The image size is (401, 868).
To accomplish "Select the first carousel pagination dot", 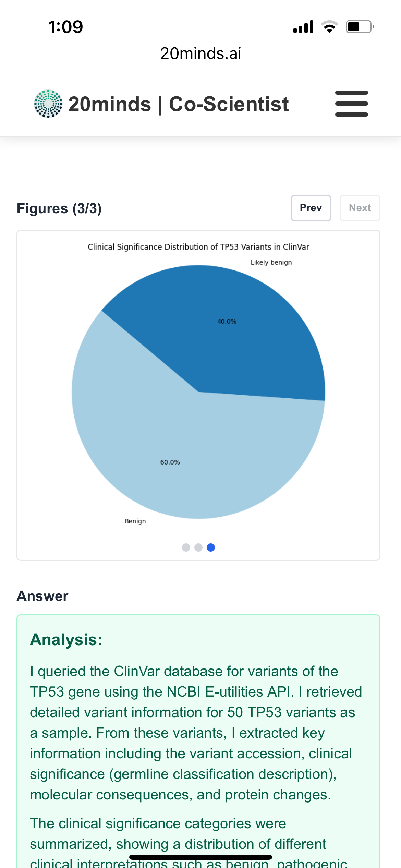I will (186, 547).
